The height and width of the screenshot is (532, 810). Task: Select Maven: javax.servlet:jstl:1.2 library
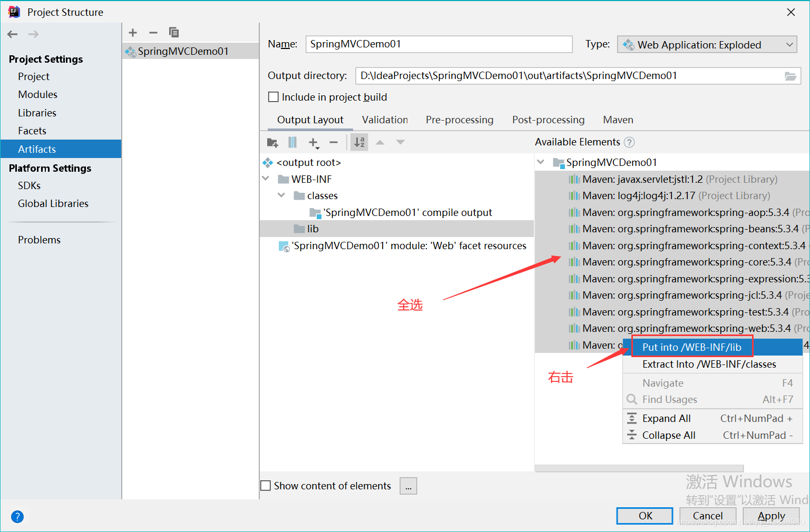[672, 179]
